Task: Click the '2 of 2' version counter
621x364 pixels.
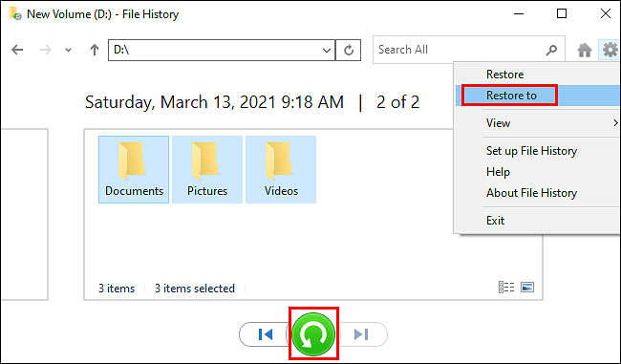Action: pos(397,102)
